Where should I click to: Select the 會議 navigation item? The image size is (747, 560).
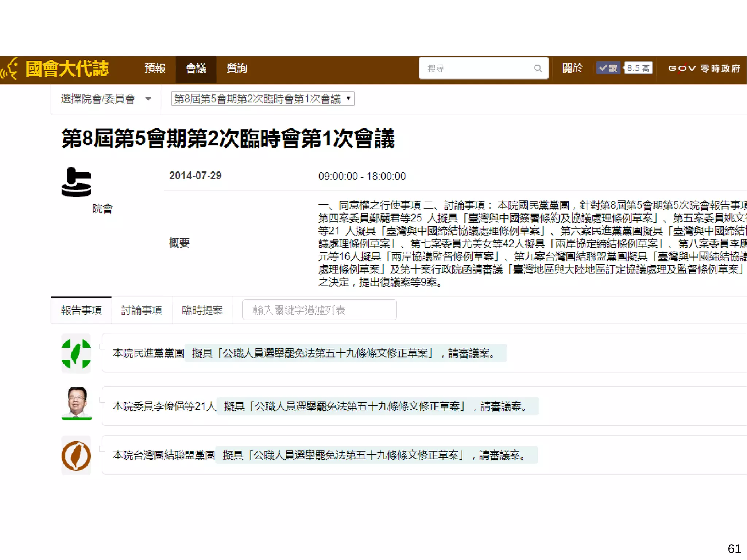pyautogui.click(x=196, y=68)
